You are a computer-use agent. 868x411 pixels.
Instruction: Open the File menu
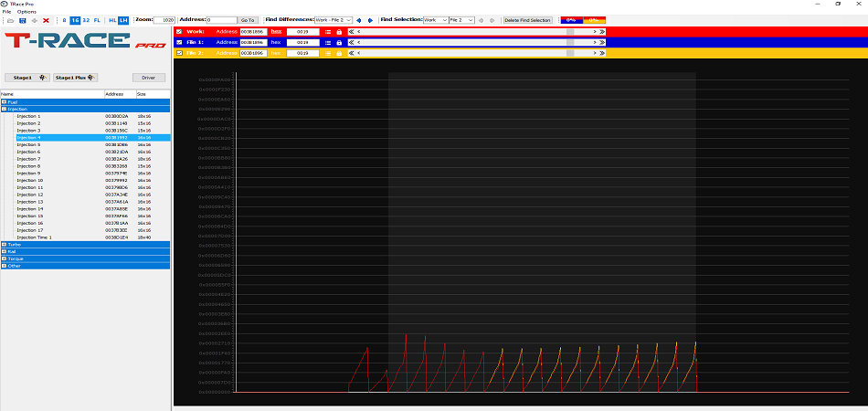[7, 11]
